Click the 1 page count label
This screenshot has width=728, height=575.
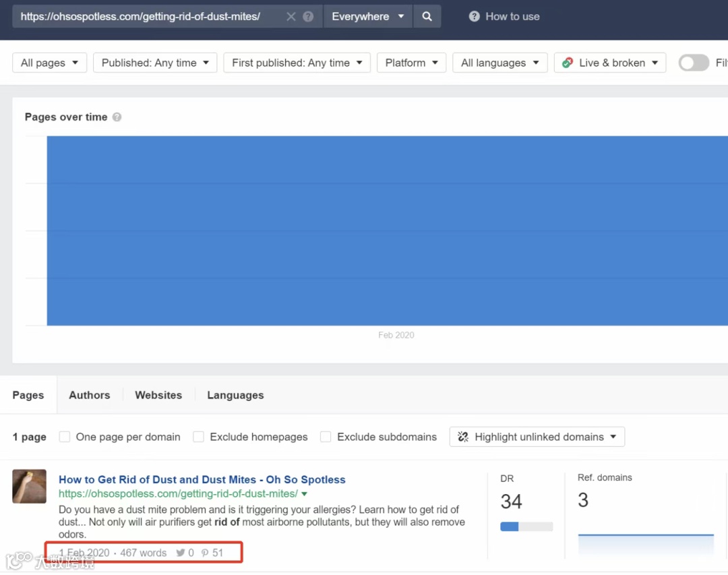click(29, 437)
